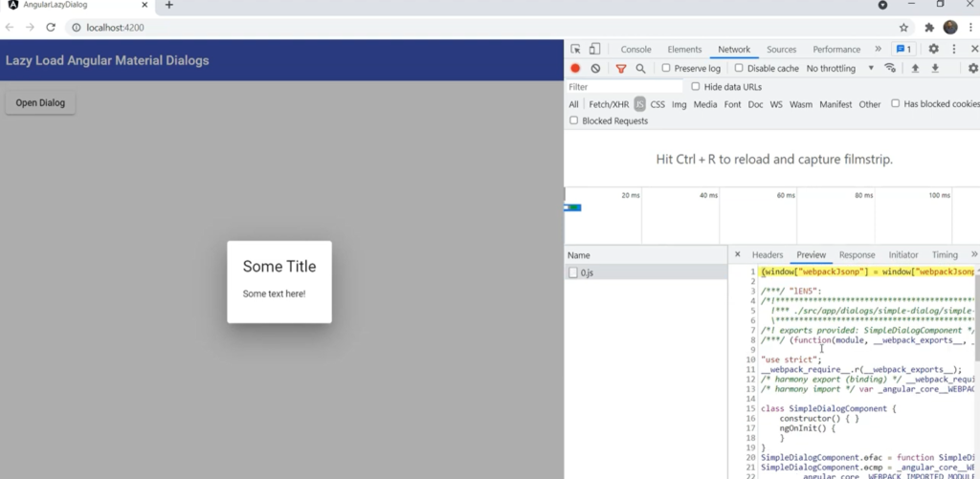980x479 pixels.
Task: Clear the network log
Action: pyautogui.click(x=595, y=69)
